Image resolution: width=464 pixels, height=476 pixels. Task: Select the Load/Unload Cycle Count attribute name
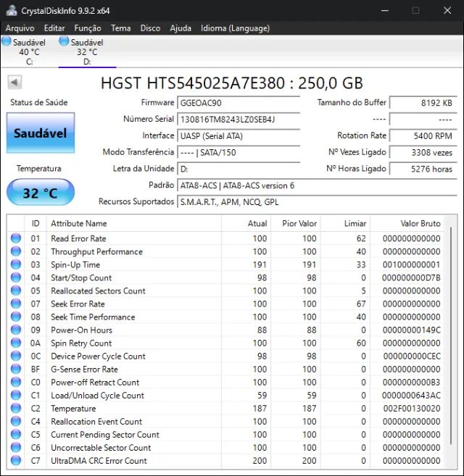click(x=97, y=396)
